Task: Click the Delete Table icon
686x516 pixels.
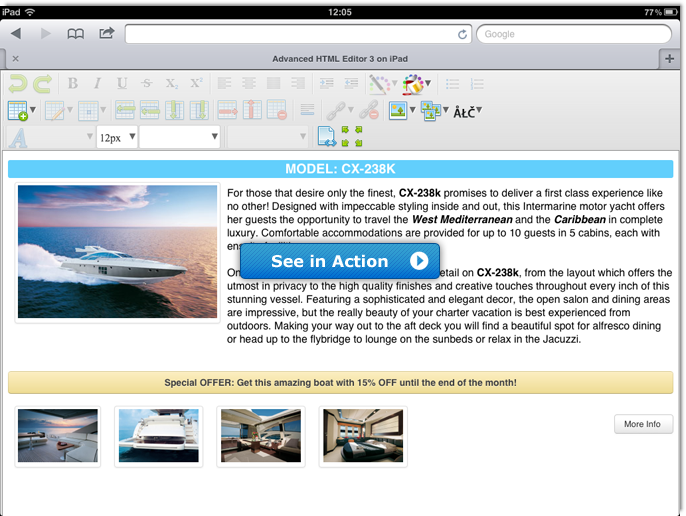Action: click(276, 110)
